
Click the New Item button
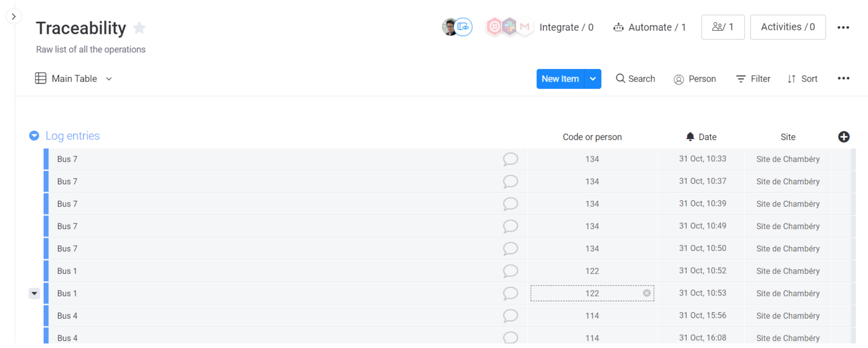pos(560,79)
